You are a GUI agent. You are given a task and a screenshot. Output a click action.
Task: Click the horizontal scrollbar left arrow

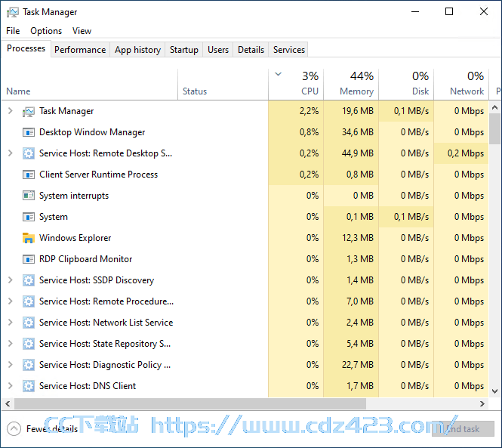pos(8,403)
